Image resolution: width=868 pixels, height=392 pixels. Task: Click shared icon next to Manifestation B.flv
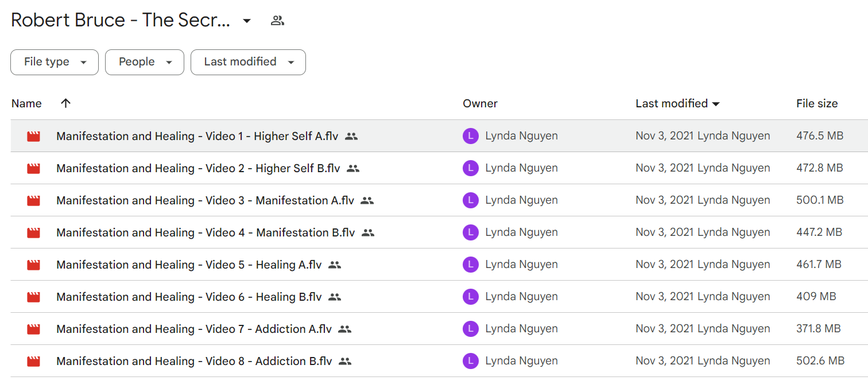coord(368,232)
